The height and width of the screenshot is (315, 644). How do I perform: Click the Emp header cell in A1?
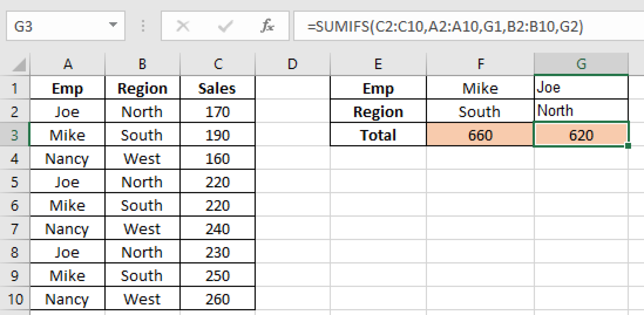point(67,88)
